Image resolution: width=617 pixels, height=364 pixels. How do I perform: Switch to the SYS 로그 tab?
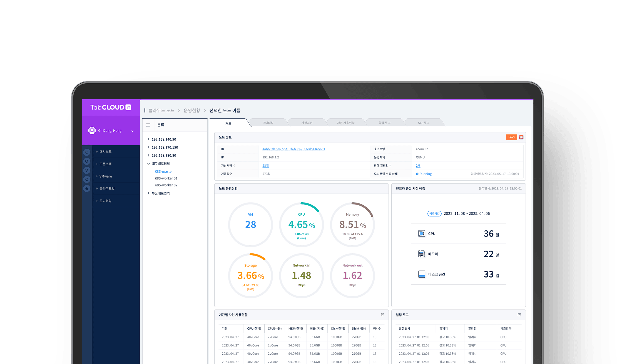point(423,123)
